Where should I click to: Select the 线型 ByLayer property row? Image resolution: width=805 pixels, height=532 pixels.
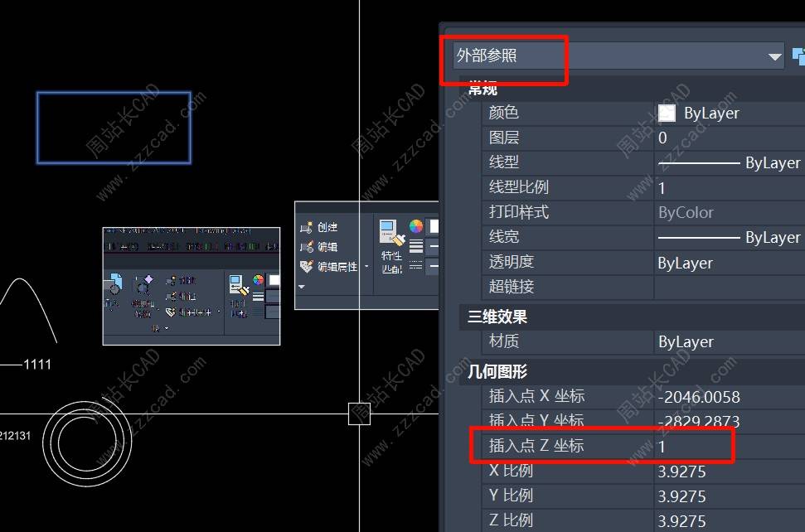coord(643,162)
